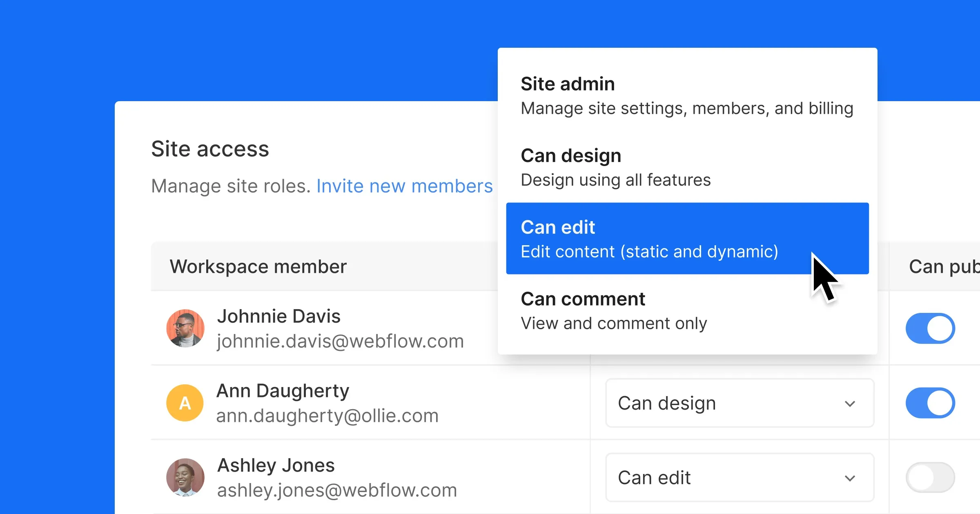This screenshot has height=514, width=980.
Task: Click johnnie.davis@webflow.com email text
Action: click(340, 341)
